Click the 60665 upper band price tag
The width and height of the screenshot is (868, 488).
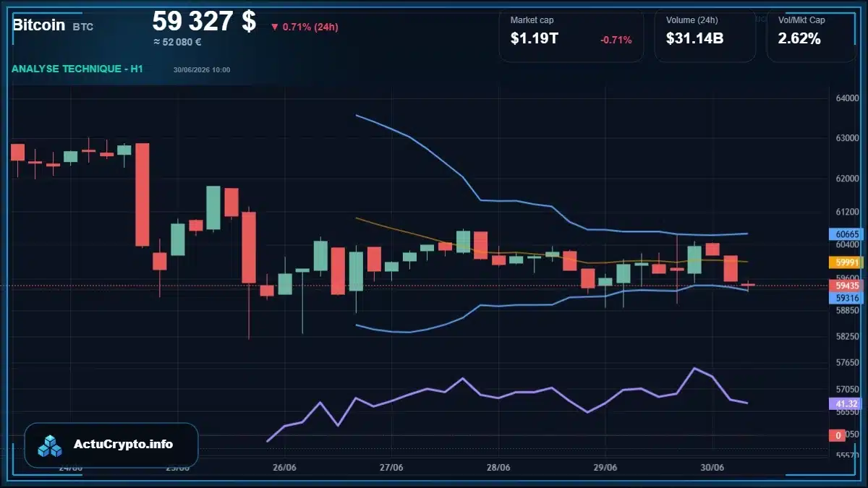[x=846, y=234]
